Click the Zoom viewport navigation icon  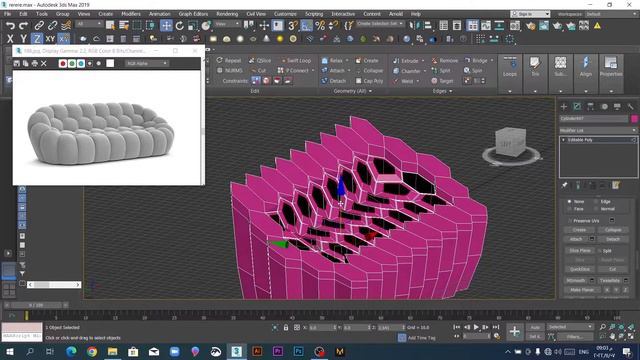[603, 327]
